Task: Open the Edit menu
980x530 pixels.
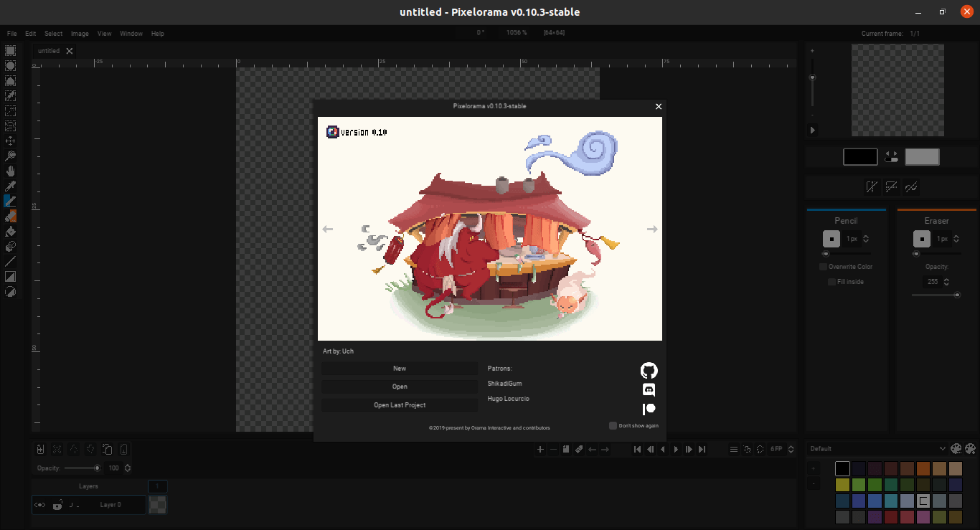Action: (30, 34)
